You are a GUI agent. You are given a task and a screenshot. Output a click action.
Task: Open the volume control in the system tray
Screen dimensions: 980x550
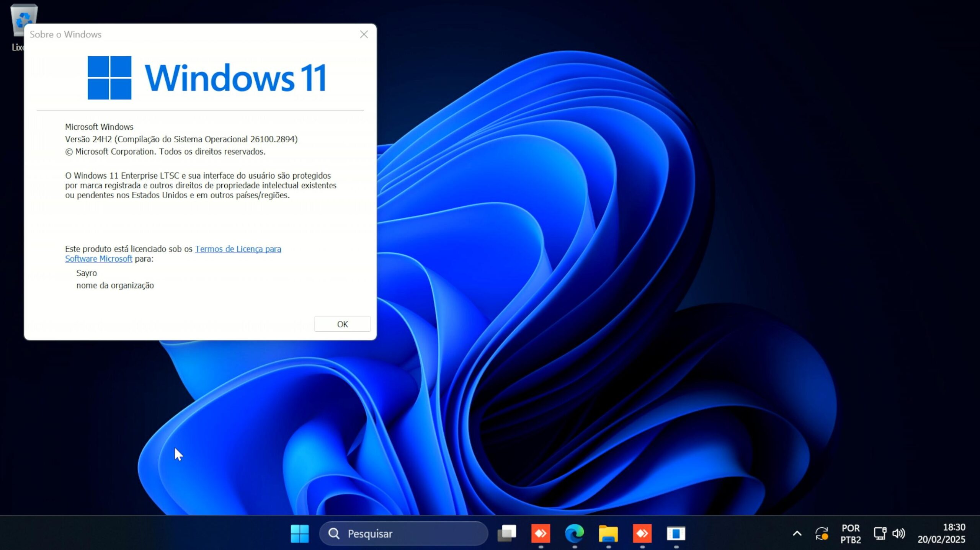click(899, 533)
